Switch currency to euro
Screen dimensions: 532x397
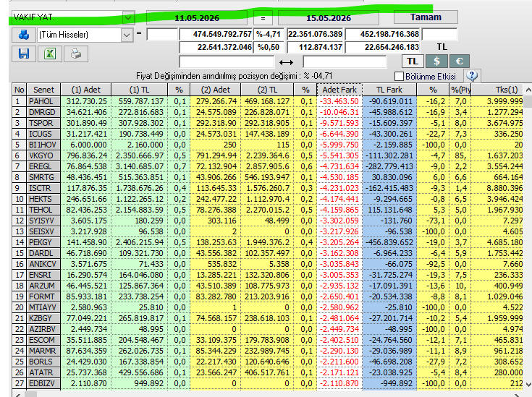(x=460, y=61)
